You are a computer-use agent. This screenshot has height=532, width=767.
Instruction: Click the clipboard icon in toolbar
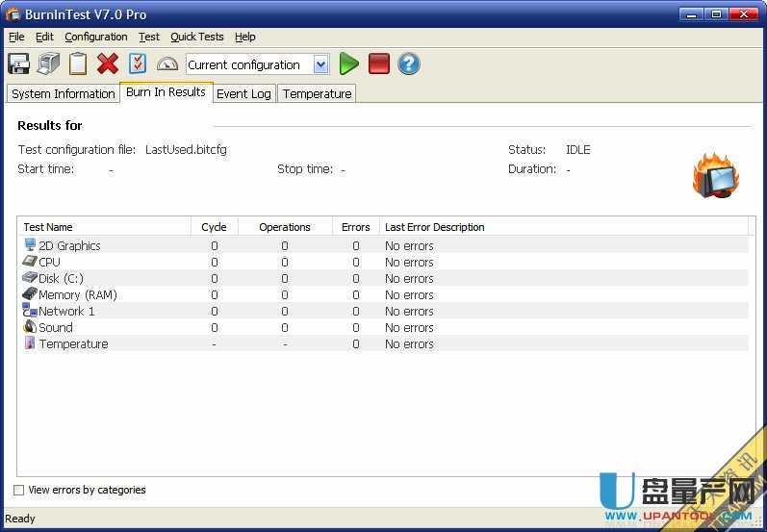click(x=78, y=64)
